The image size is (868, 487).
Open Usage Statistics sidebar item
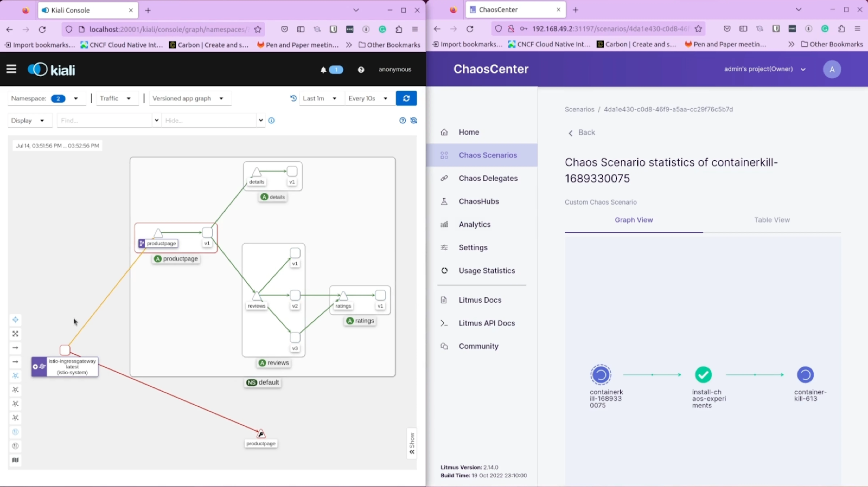(x=482, y=271)
